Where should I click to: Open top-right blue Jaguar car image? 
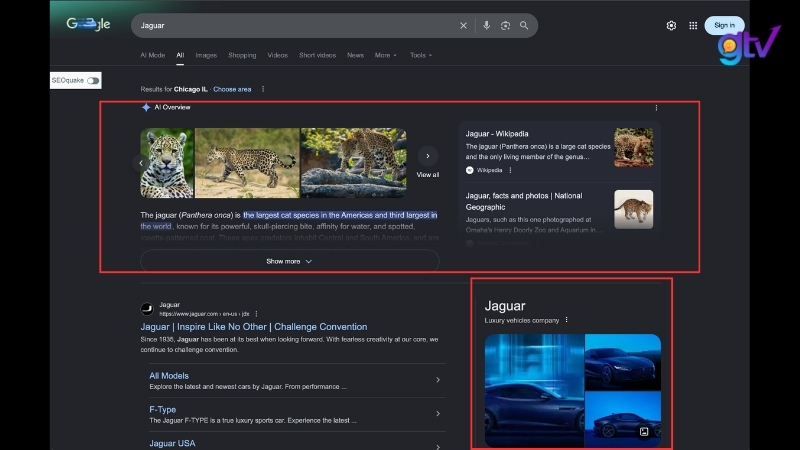click(x=623, y=362)
